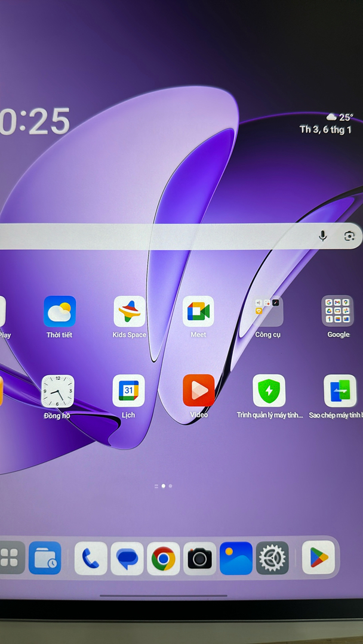Tap the voice search microphone icon

323,236
